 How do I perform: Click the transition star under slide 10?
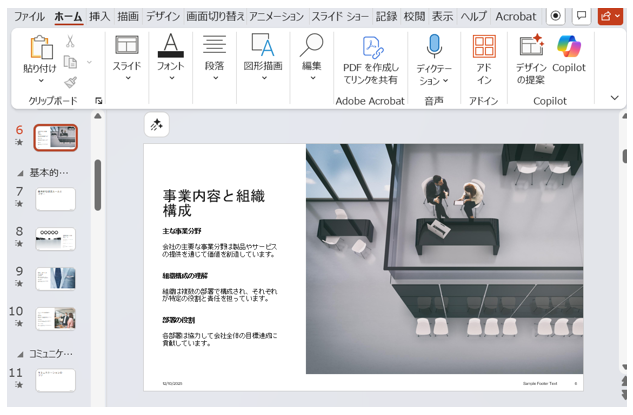[x=19, y=323]
